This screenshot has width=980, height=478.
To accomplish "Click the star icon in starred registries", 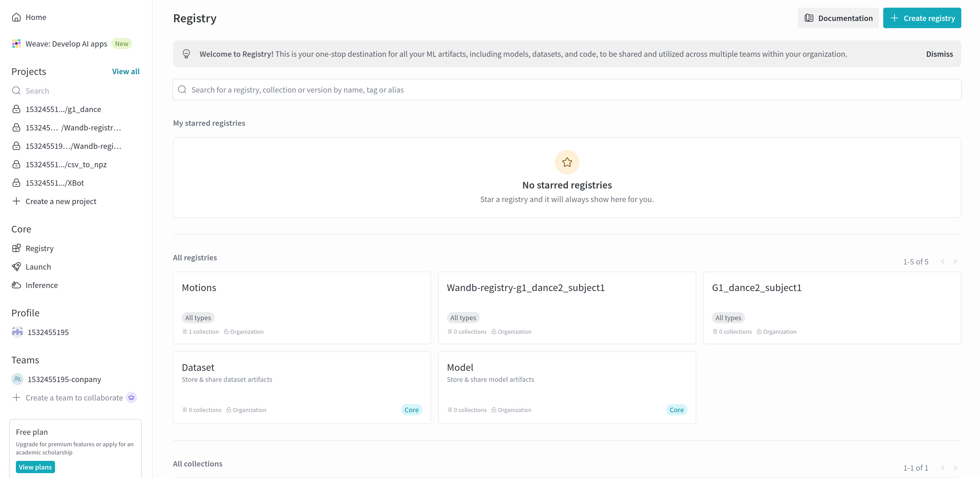I will pyautogui.click(x=567, y=162).
